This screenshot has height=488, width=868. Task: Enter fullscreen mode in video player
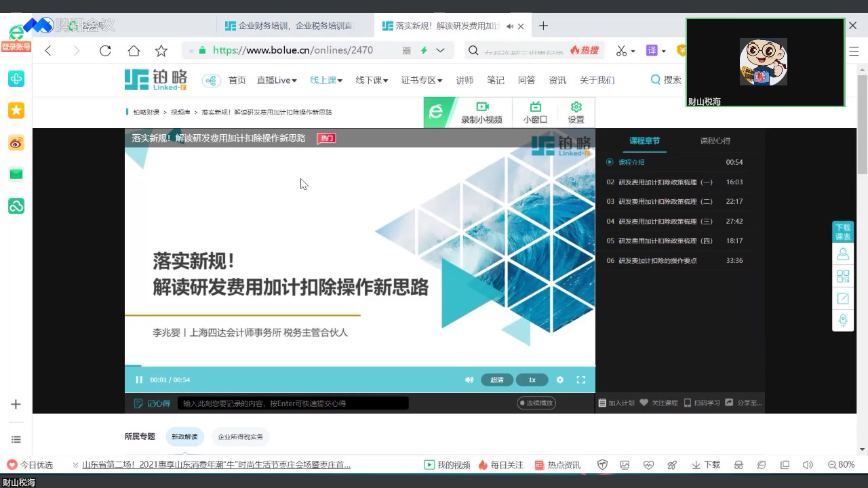point(580,380)
